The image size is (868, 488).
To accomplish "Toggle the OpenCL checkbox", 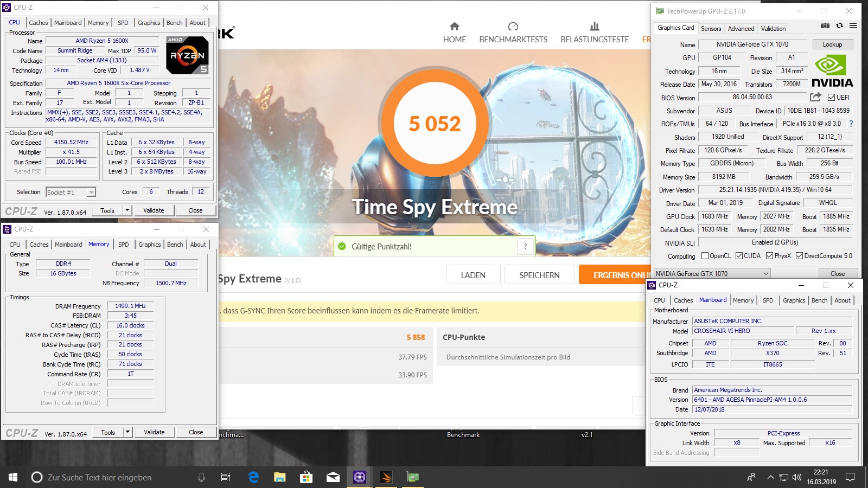I will (x=705, y=256).
